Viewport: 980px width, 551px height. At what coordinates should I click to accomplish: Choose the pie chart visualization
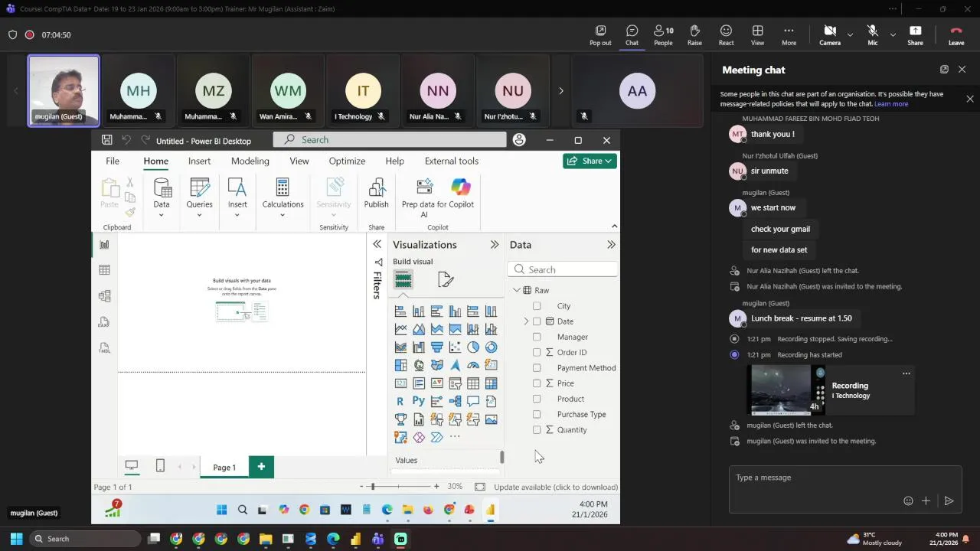473,347
